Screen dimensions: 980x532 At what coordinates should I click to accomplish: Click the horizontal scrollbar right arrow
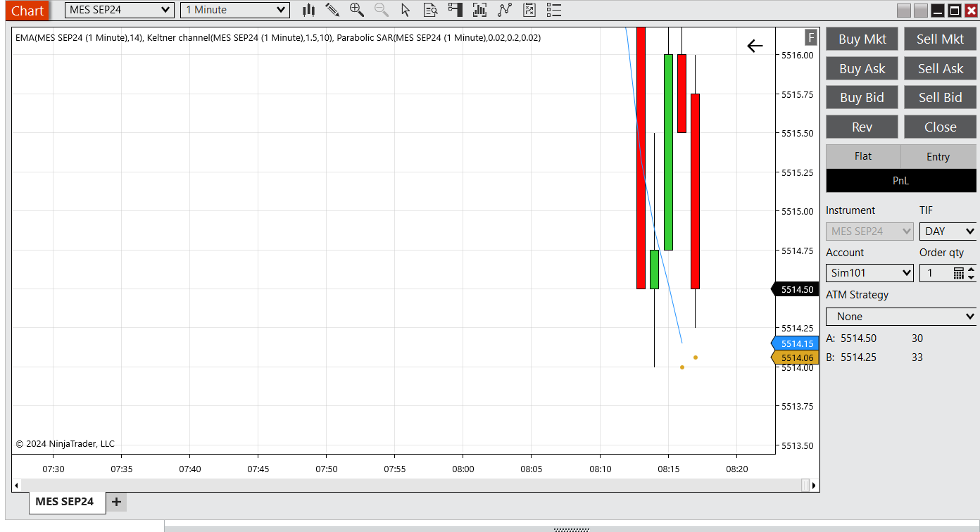coord(815,486)
